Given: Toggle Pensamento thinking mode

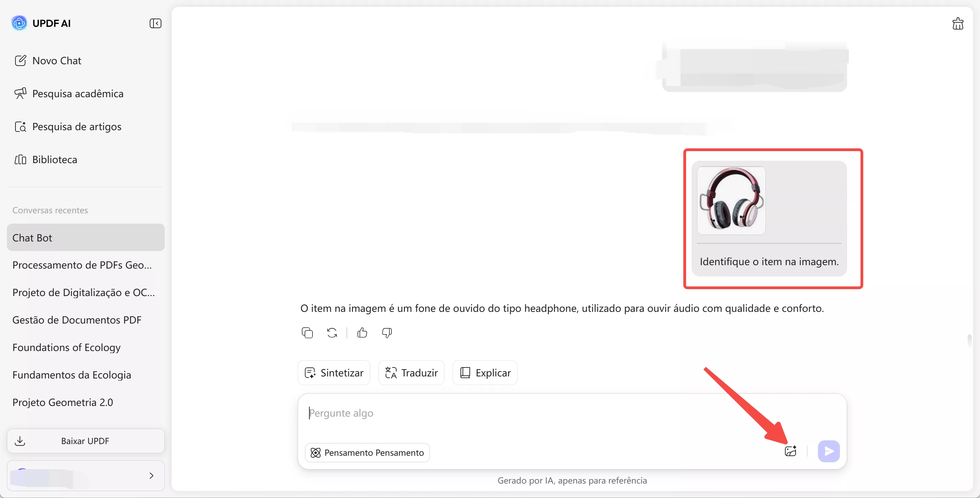Looking at the screenshot, I should click(367, 452).
